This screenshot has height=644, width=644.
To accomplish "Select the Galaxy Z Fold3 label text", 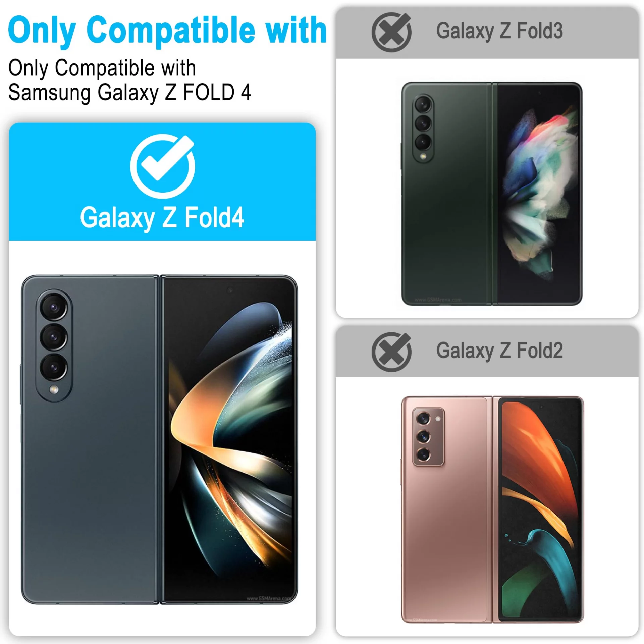I will (x=499, y=31).
